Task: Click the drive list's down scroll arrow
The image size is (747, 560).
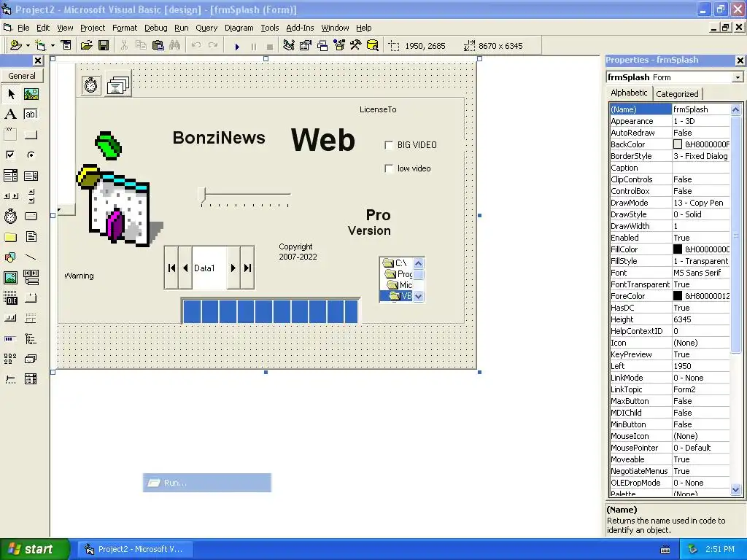Action: tap(418, 296)
